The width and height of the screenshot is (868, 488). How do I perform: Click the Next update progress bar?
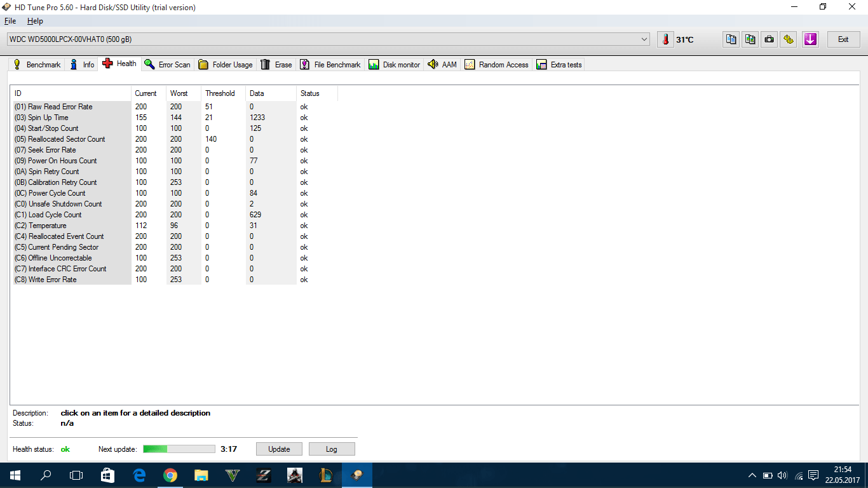[x=179, y=449]
